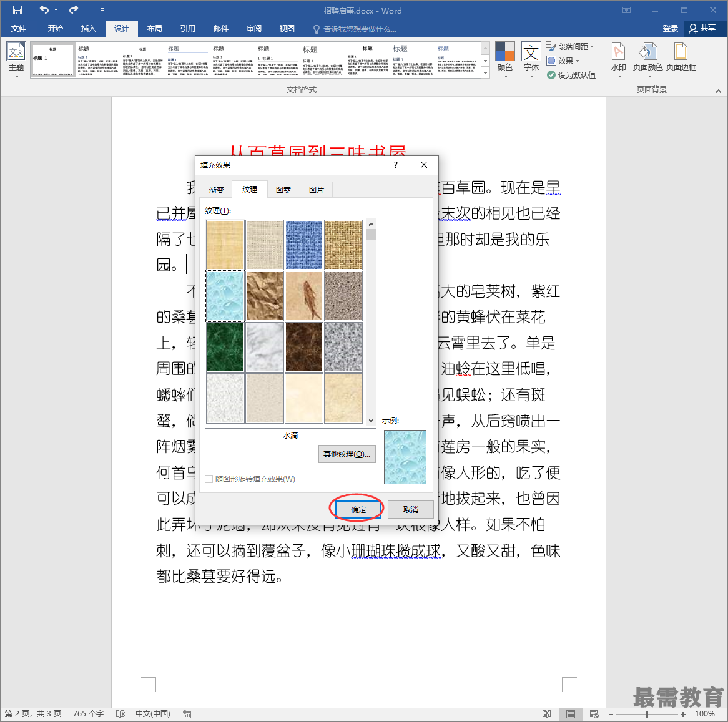Choose the woven mat texture swatch
The width and height of the screenshot is (728, 722).
tap(343, 245)
